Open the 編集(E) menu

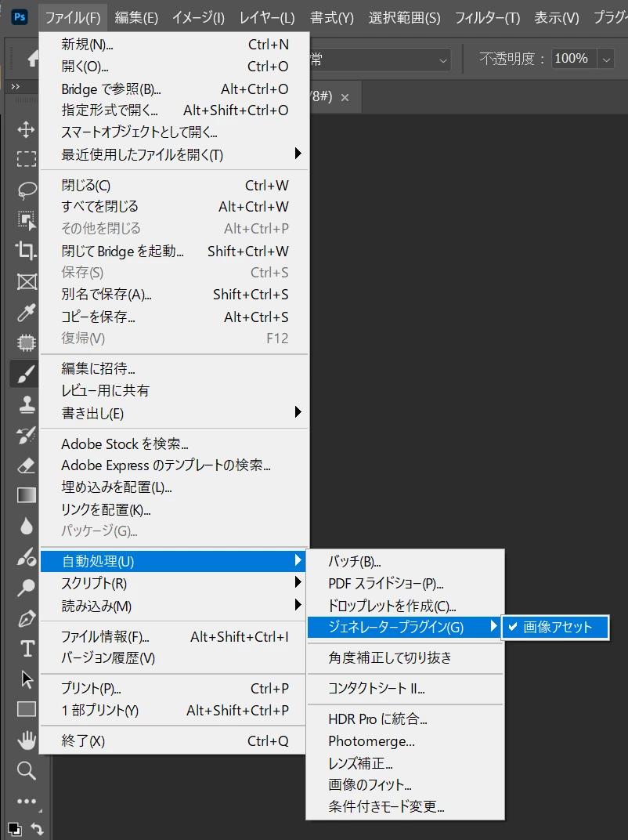136,18
